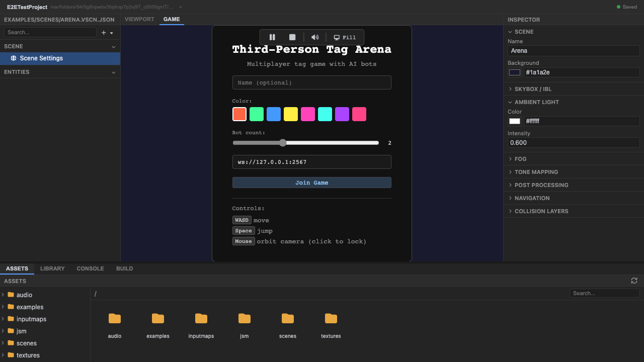This screenshot has width=644, height=362.
Task: Collapse the SCENE section in left panel
Action: pos(114,46)
